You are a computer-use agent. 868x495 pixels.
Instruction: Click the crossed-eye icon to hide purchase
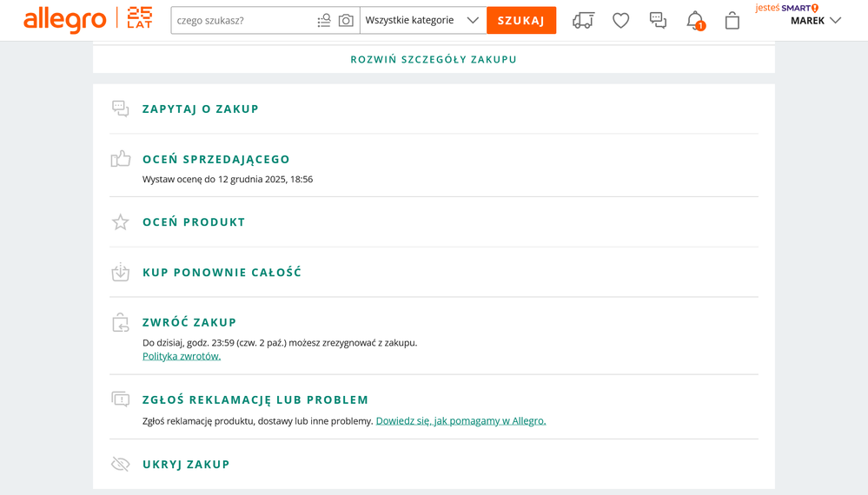coord(121,465)
